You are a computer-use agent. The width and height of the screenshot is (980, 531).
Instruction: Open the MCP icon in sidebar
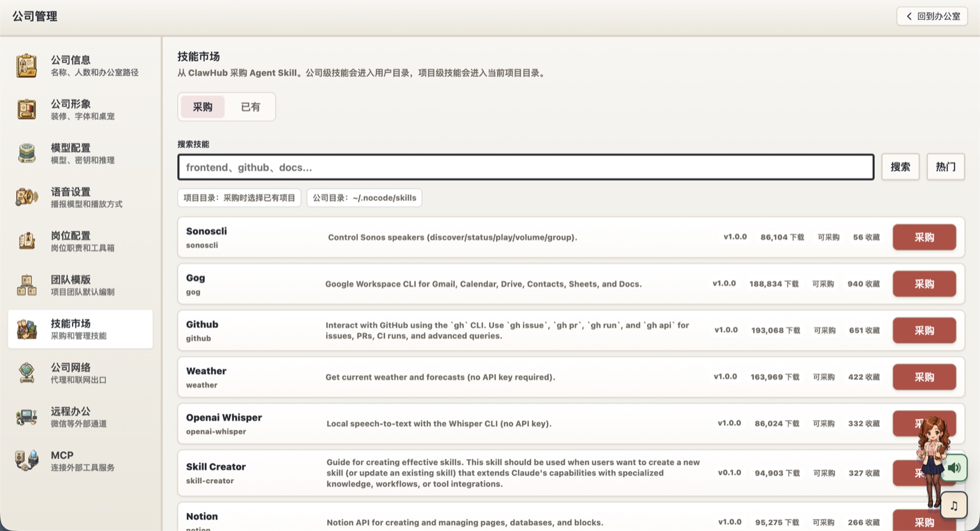(x=26, y=461)
